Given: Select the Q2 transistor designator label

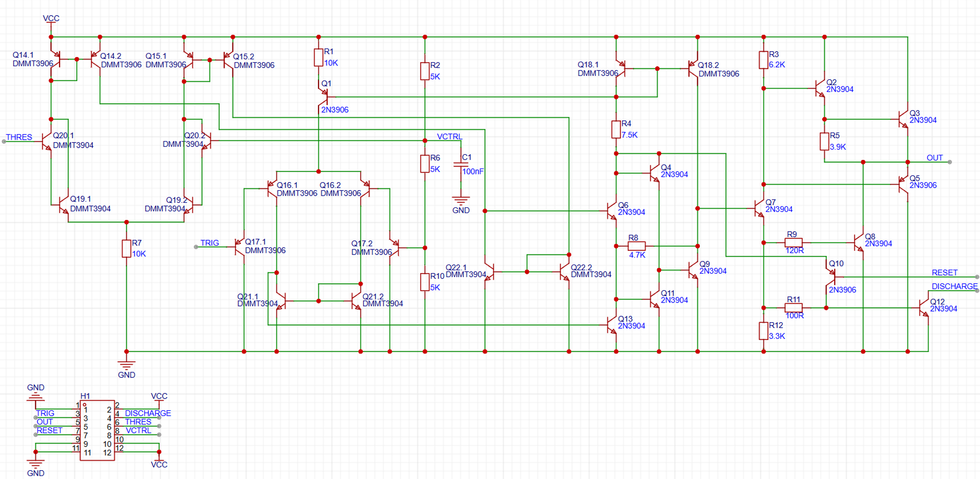Looking at the screenshot, I should pyautogui.click(x=831, y=82).
